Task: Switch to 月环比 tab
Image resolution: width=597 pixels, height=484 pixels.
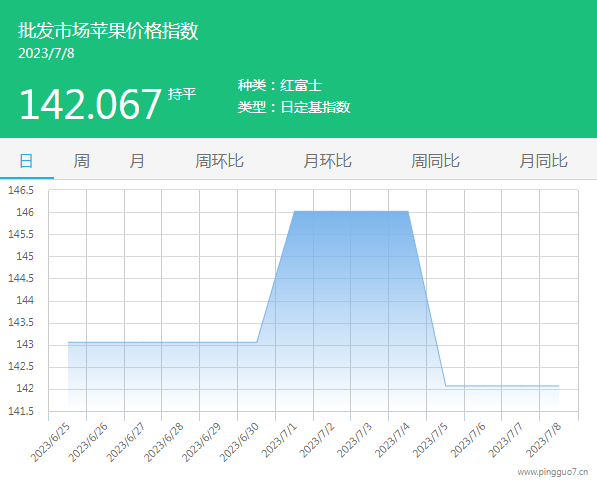Action: coord(327,161)
